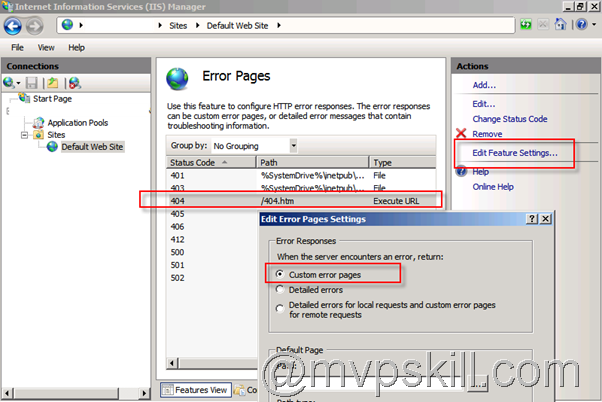Open the blue Help question icon
This screenshot has width=602, height=402.
coord(582,25)
